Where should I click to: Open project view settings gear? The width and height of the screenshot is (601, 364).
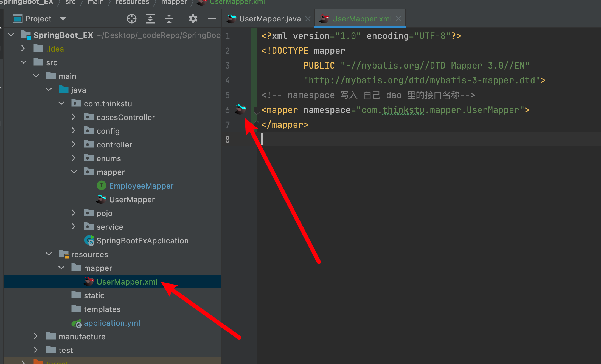click(x=193, y=19)
